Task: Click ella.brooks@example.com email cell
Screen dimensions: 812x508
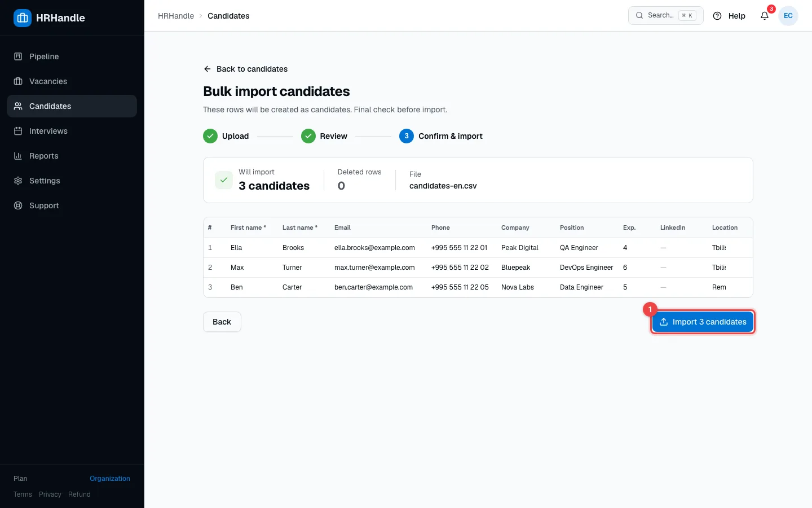Action: (374, 248)
